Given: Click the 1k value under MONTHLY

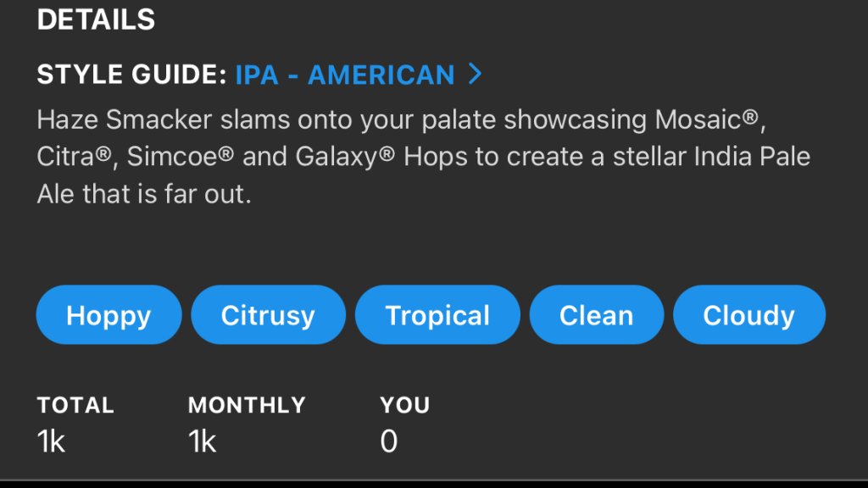Looking at the screenshot, I should (203, 441).
